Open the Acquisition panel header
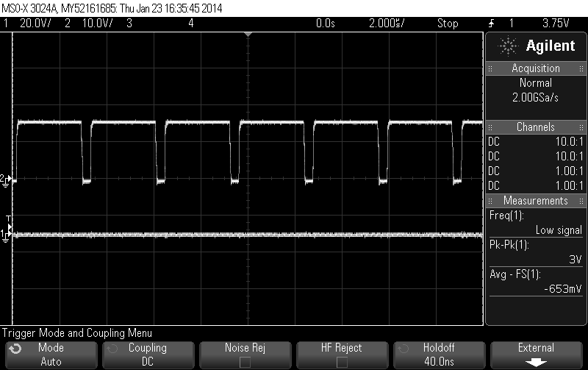Viewport: 588px width, 370px height. click(536, 68)
